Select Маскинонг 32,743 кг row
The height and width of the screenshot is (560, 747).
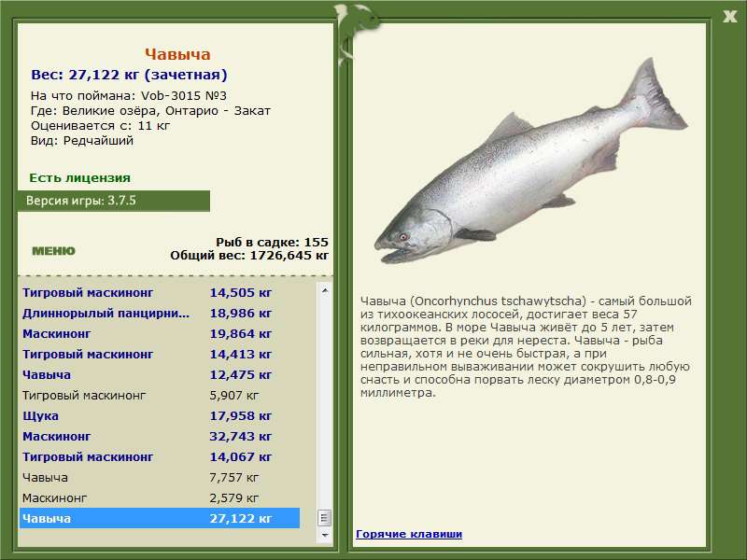coord(160,436)
